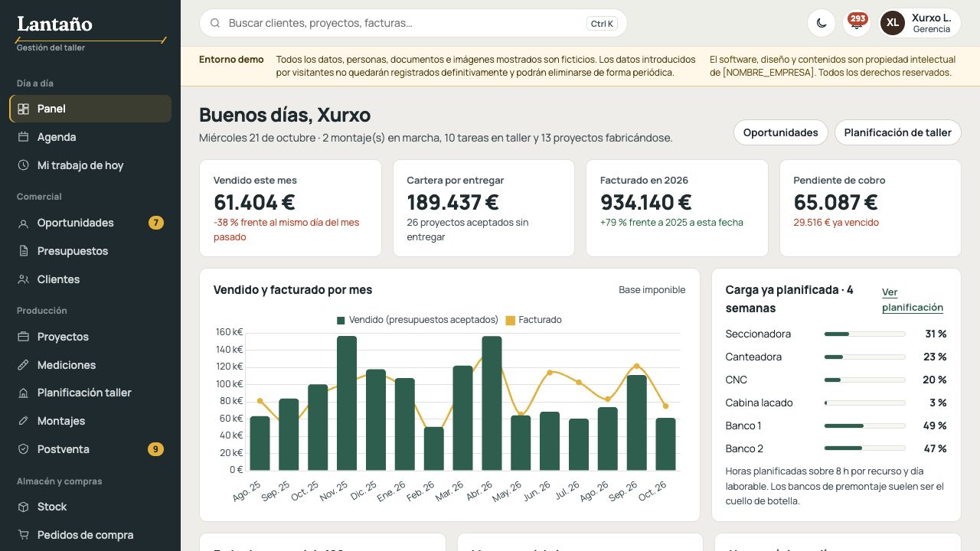Click the Pendiente de cobro card
Viewport: 980px width, 551px height.
pos(870,208)
